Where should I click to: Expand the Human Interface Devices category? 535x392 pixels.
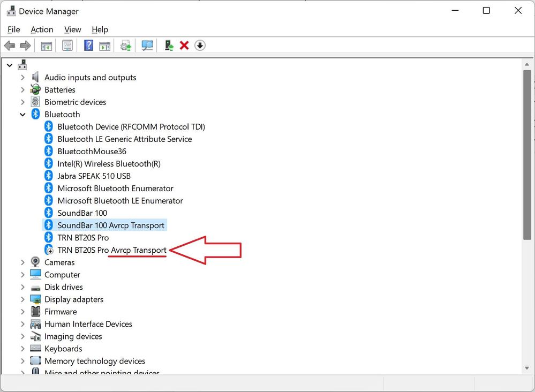(22, 324)
